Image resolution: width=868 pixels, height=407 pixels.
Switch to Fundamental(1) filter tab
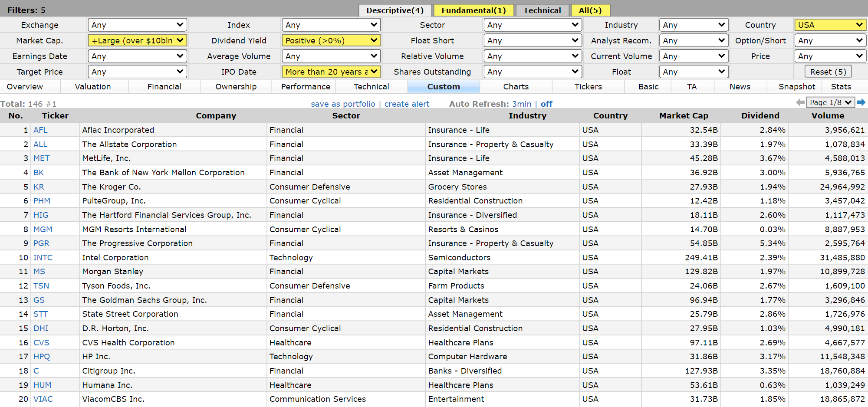[473, 10]
